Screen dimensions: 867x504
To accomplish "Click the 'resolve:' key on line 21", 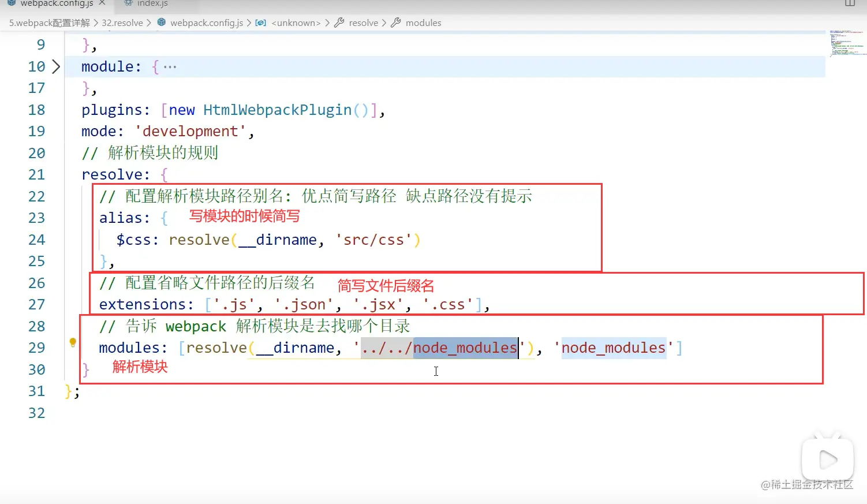I will pos(115,175).
